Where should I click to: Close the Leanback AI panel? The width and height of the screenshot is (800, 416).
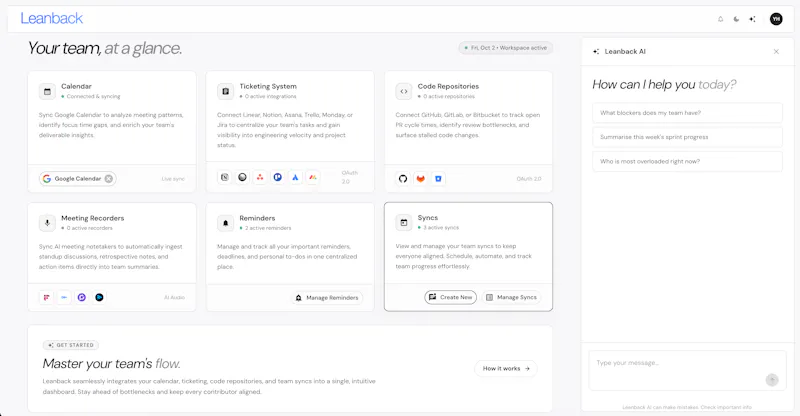pyautogui.click(x=776, y=52)
